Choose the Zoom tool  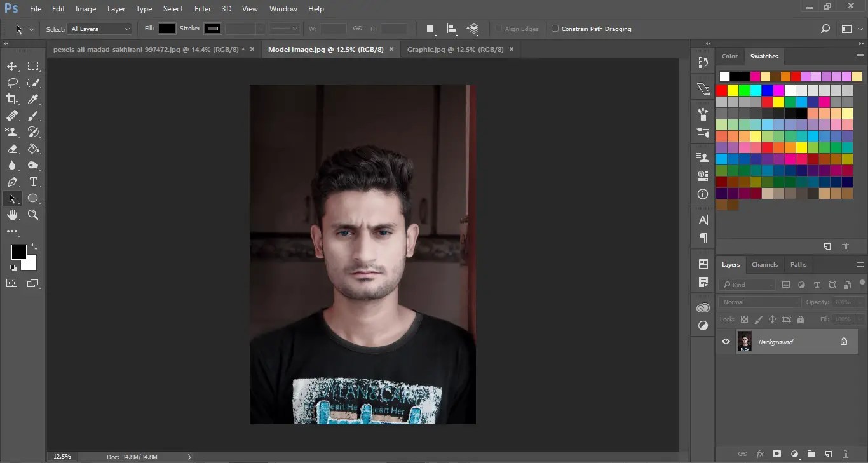[33, 215]
